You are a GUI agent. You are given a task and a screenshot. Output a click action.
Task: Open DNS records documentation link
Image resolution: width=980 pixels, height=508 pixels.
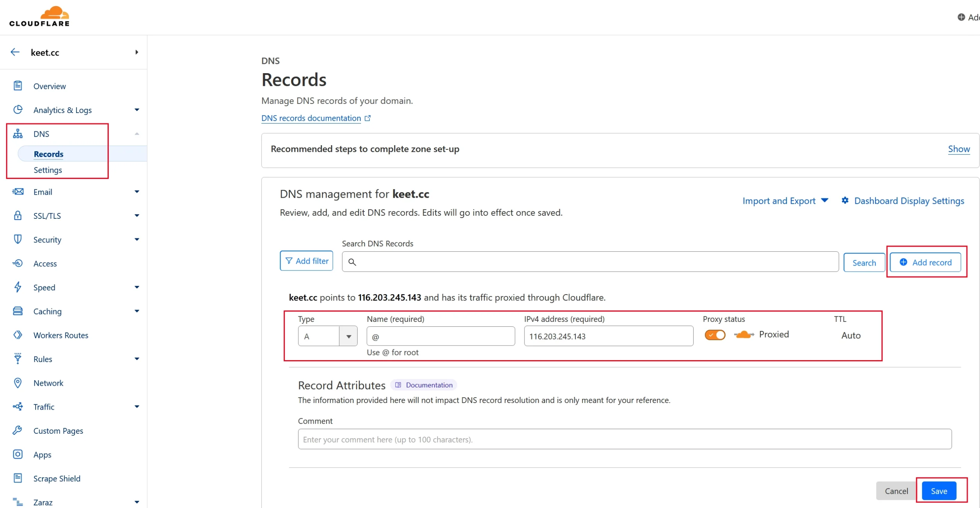click(311, 118)
